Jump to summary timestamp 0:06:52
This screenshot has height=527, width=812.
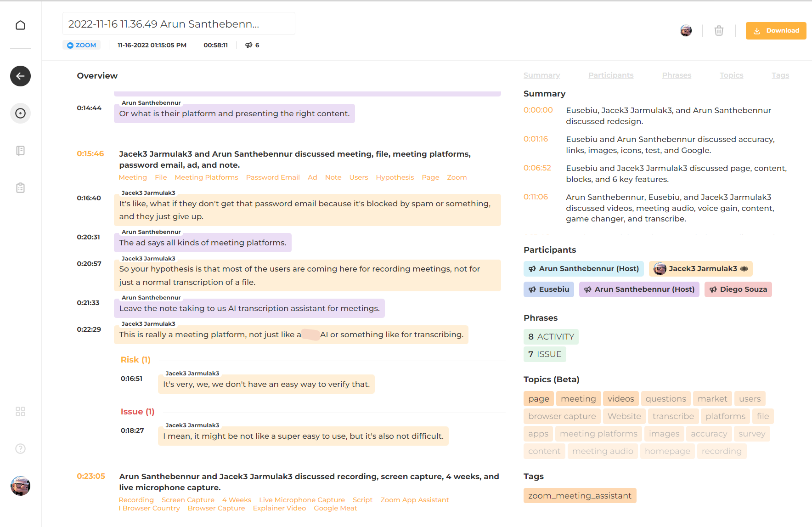click(537, 168)
